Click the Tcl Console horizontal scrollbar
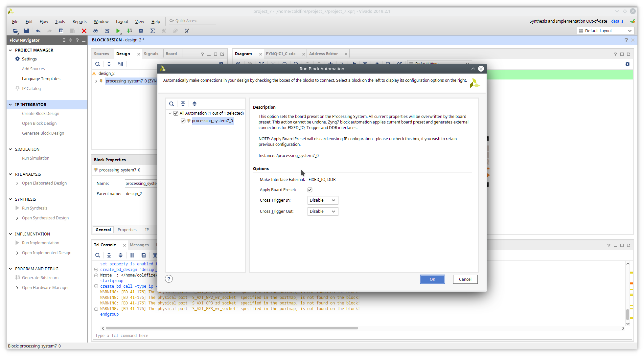644x356 pixels. (x=232, y=328)
